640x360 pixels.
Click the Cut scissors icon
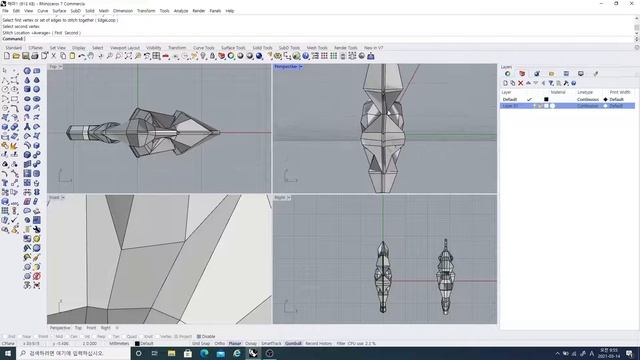pos(53,56)
